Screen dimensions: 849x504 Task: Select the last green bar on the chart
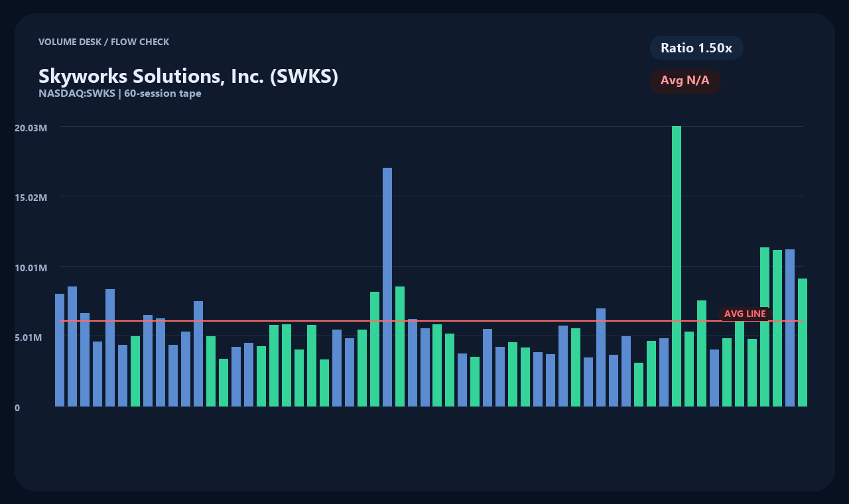(x=803, y=342)
